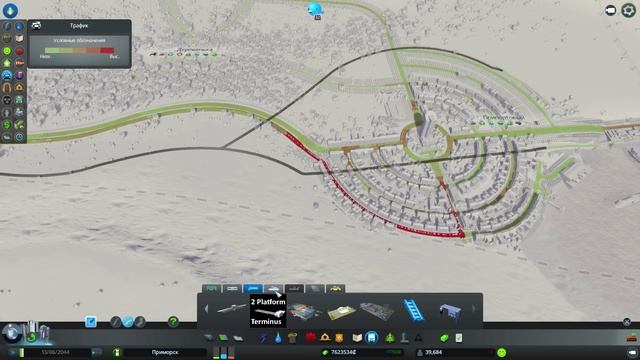Close the build toolbar panel

pos(627,322)
